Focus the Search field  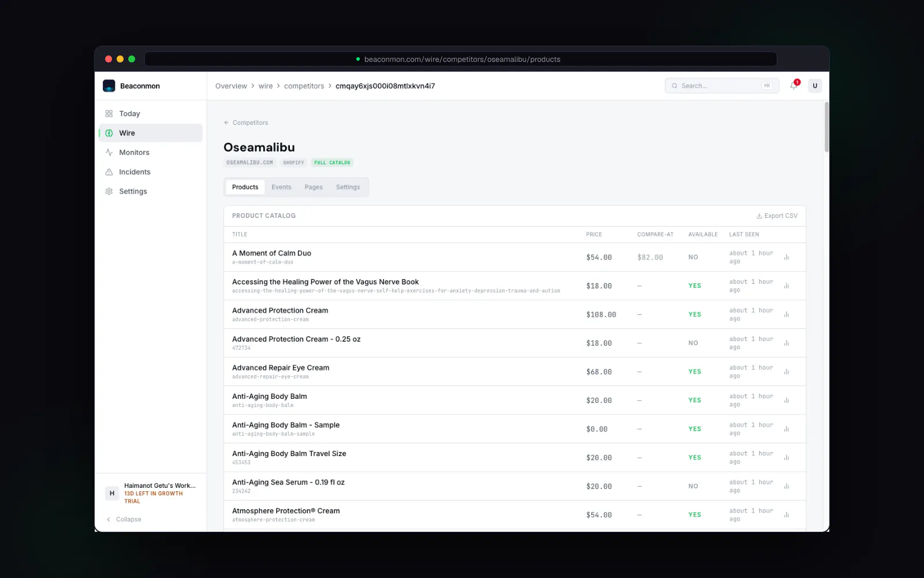pos(722,86)
